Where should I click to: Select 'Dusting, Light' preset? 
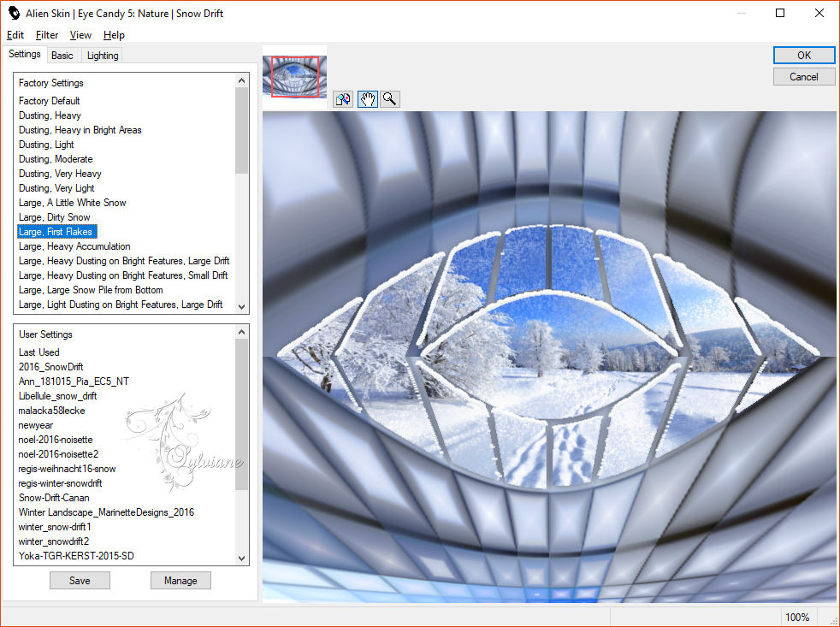pyautogui.click(x=46, y=145)
